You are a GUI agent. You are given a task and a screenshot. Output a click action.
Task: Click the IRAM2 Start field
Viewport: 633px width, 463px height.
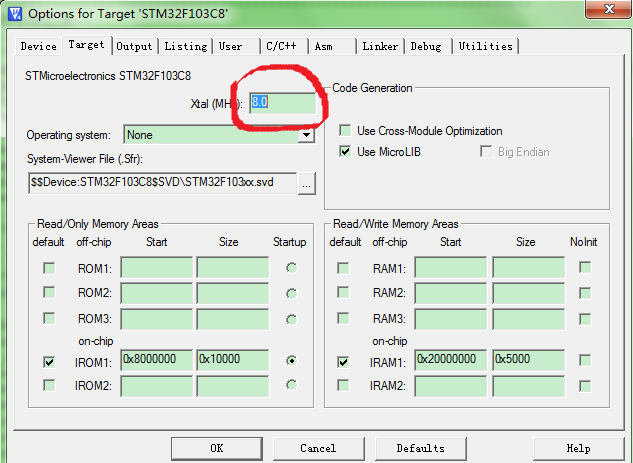451,386
